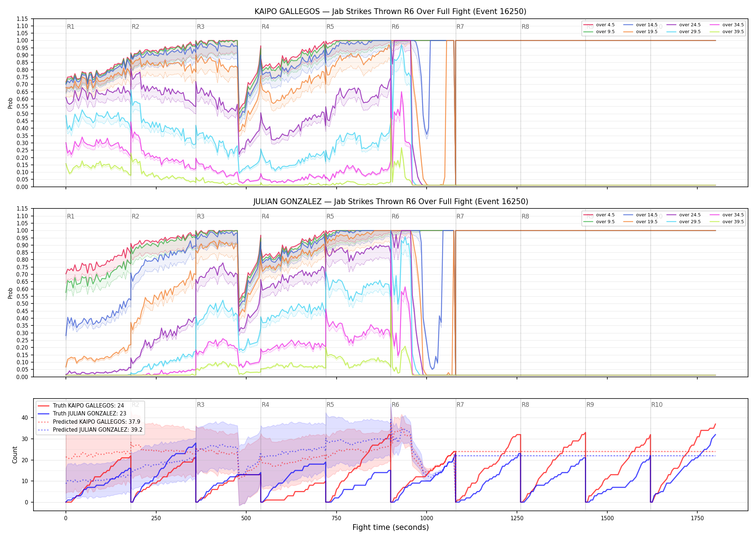Select 'over 9.5' in top chart legend

(x=599, y=32)
